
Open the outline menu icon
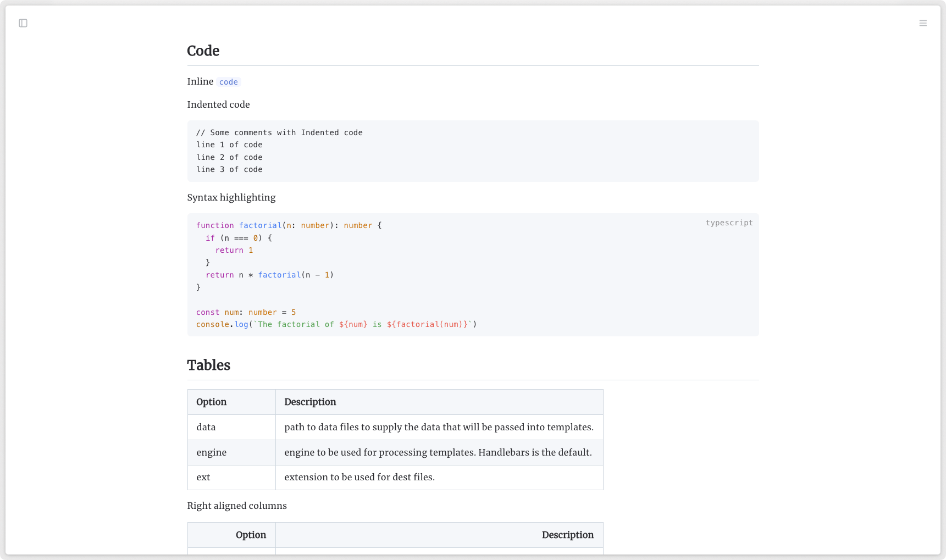coord(923,23)
